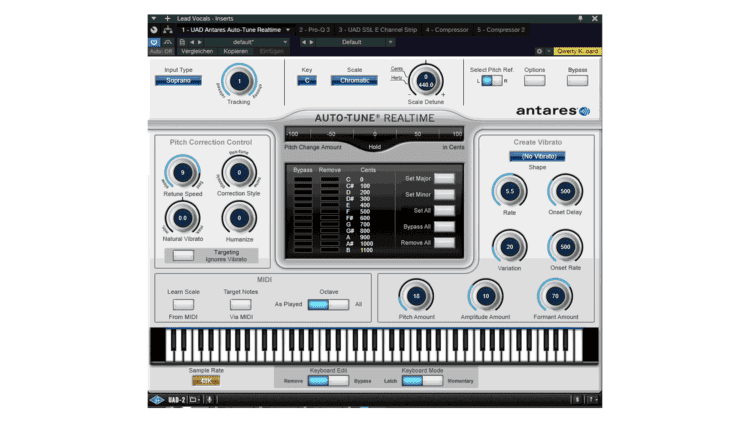Click the vibrato Rate knob
Image resolution: width=750 pixels, height=422 pixels.
[x=509, y=191]
